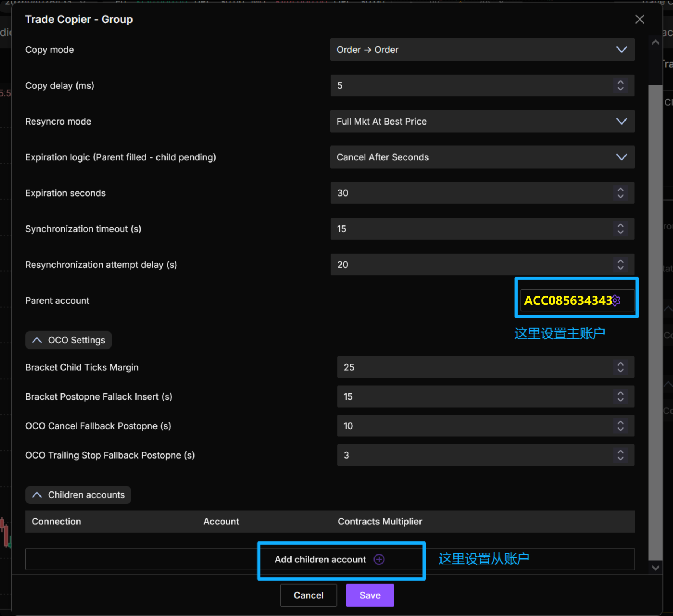The image size is (673, 616).
Task: Click the OCO Trailing Stop Fallback stepper
Action: 620,455
